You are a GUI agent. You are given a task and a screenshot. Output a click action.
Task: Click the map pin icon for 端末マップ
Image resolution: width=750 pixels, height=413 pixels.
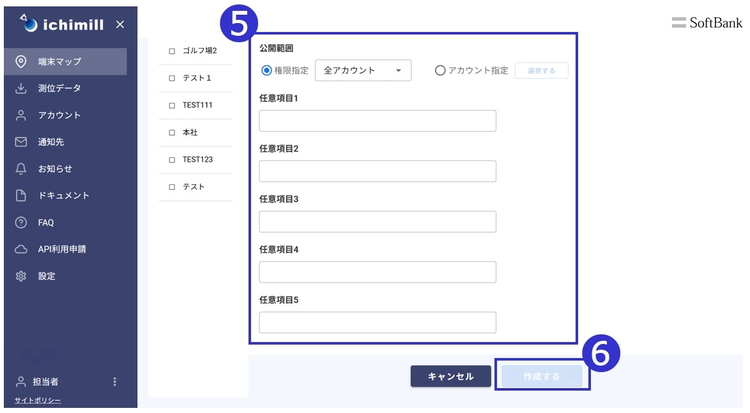pos(21,62)
